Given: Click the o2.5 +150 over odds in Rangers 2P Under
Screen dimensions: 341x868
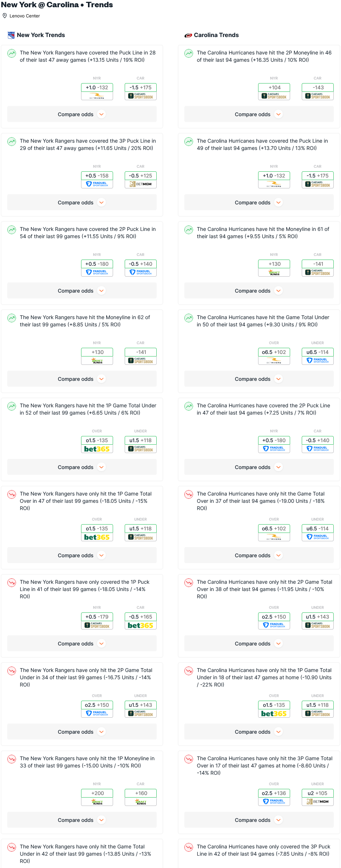Looking at the screenshot, I should 97,705.
